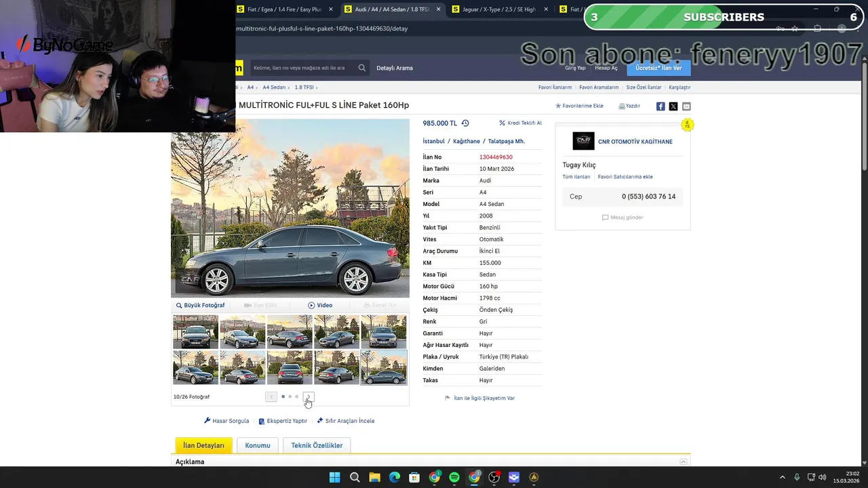Open the Konumu tab
868x488 pixels.
pos(258,445)
